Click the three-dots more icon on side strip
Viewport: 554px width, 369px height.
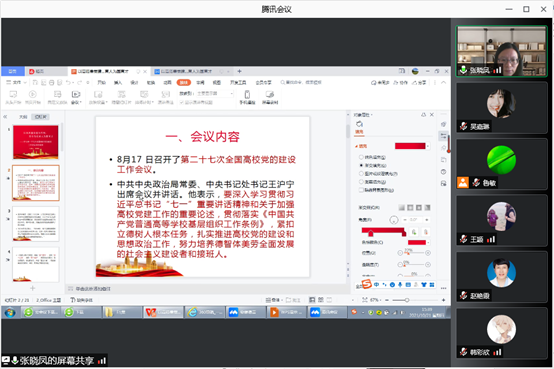443,288
